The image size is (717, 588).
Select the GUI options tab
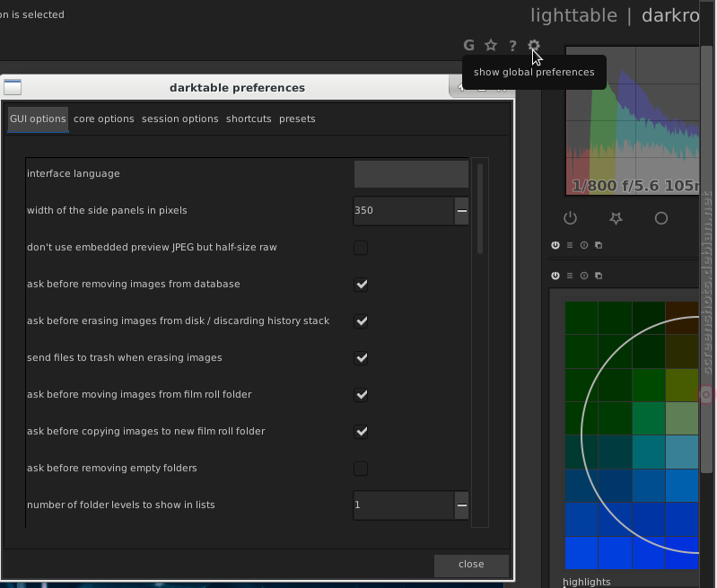[x=38, y=119]
